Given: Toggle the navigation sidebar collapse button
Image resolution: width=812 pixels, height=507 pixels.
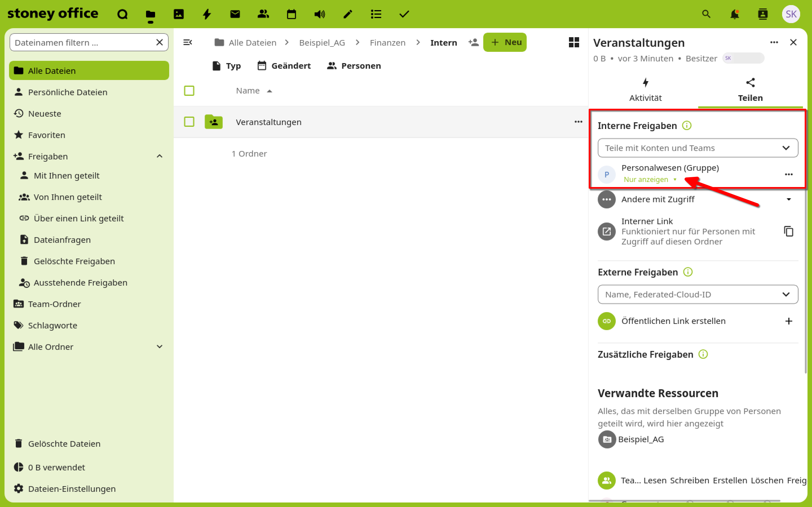Looking at the screenshot, I should (187, 43).
